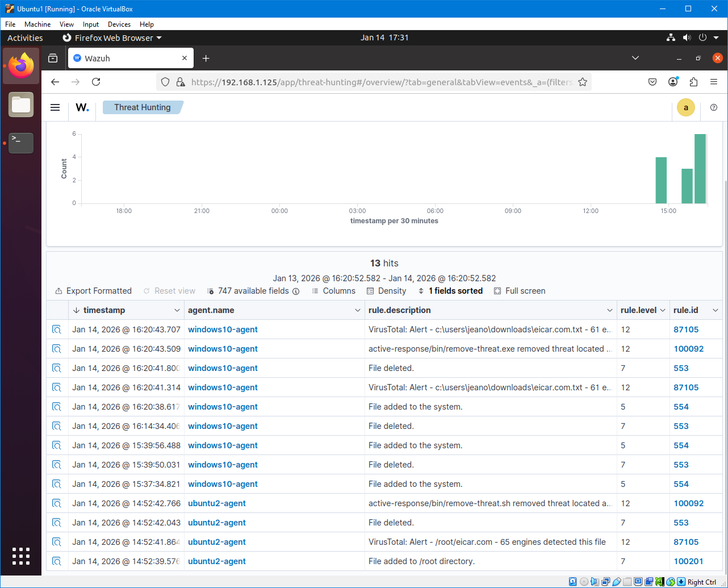Open rule ID 100092 link in first rows
This screenshot has height=588, width=728.
click(x=688, y=349)
